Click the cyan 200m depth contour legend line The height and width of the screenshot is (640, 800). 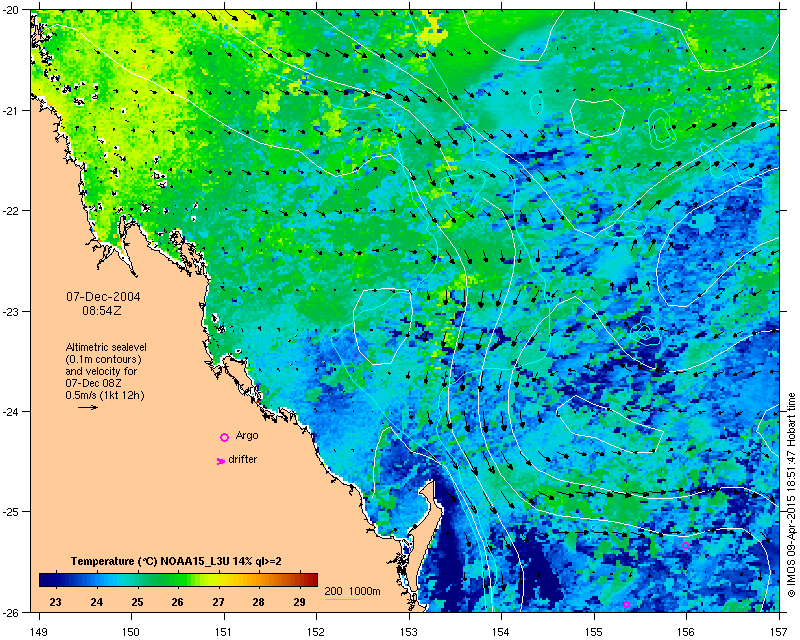(x=342, y=599)
